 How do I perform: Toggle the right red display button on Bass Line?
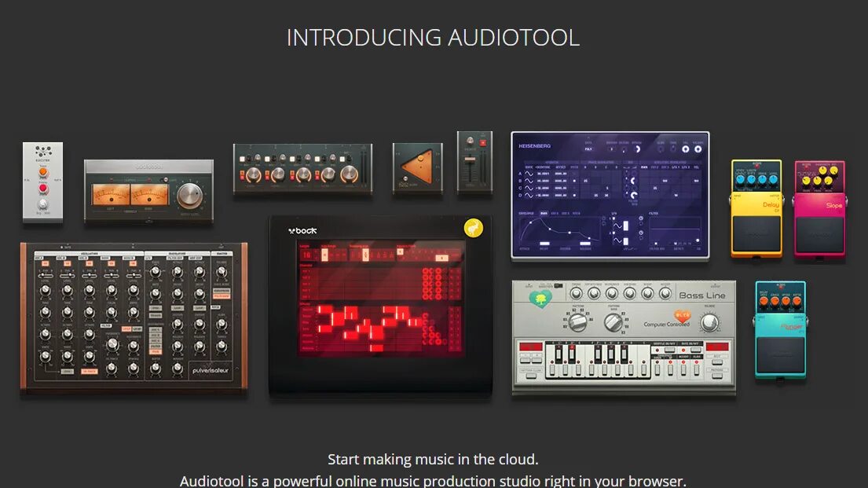click(717, 347)
